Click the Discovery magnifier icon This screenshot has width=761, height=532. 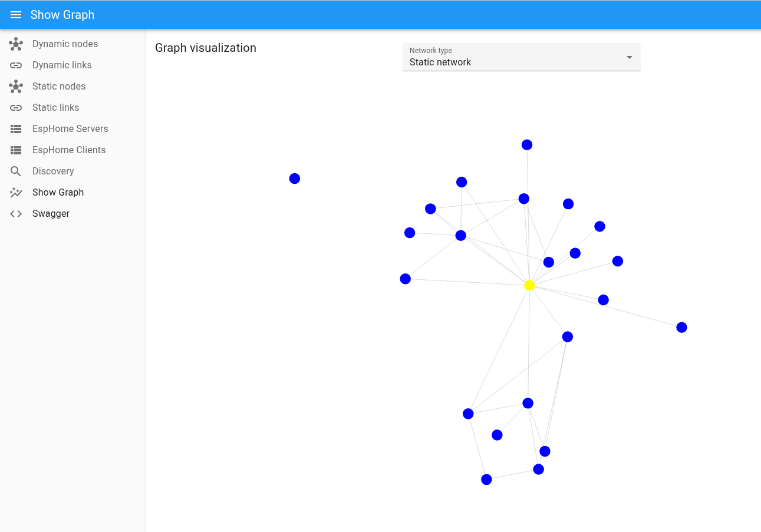pos(16,171)
